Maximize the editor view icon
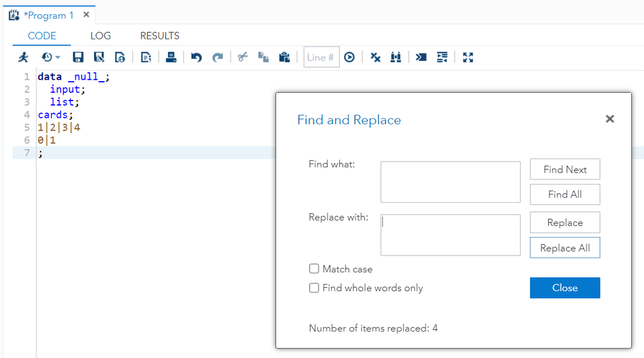Viewport: 644px width, 358px height. click(468, 57)
